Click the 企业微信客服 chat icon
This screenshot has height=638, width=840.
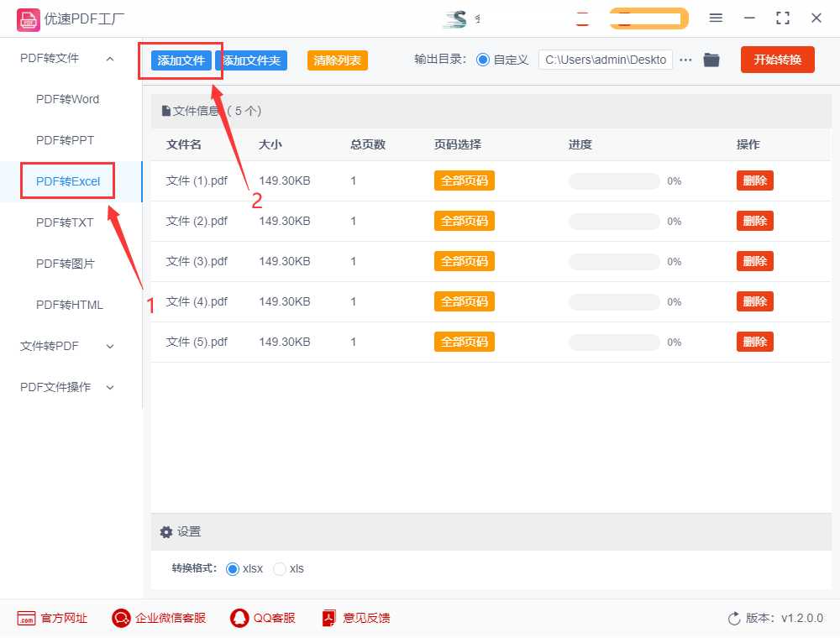(121, 618)
